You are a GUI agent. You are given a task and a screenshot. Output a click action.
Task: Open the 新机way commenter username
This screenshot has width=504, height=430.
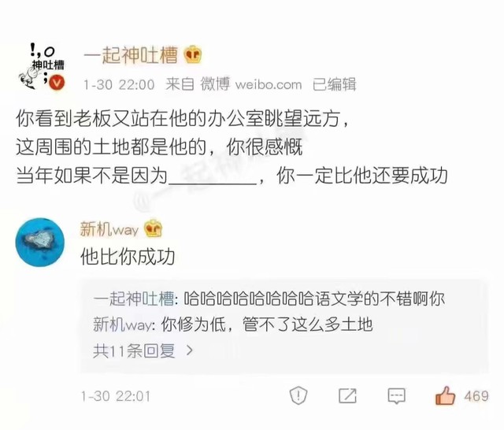pyautogui.click(x=109, y=229)
